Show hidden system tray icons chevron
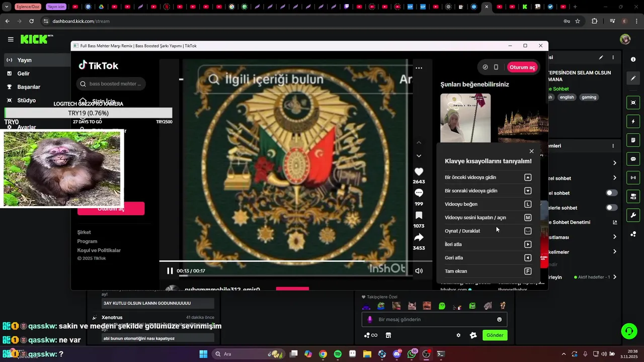 [x=563, y=354]
